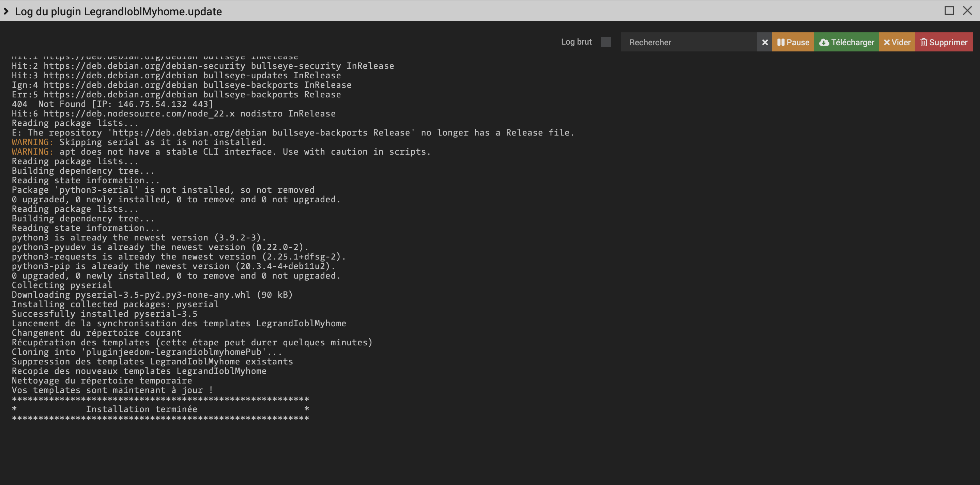Click the '404 Not Found' log line
The image size is (980, 485).
[x=112, y=104]
